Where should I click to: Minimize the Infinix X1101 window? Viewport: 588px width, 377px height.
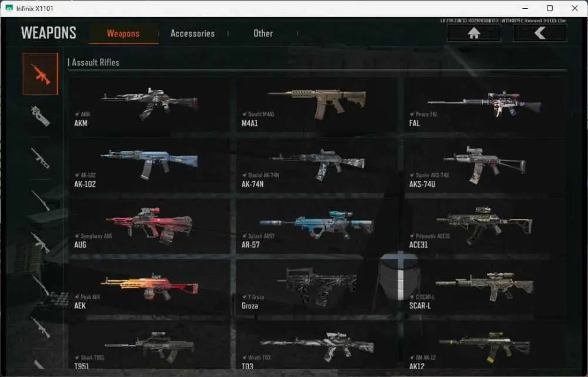[x=525, y=8]
